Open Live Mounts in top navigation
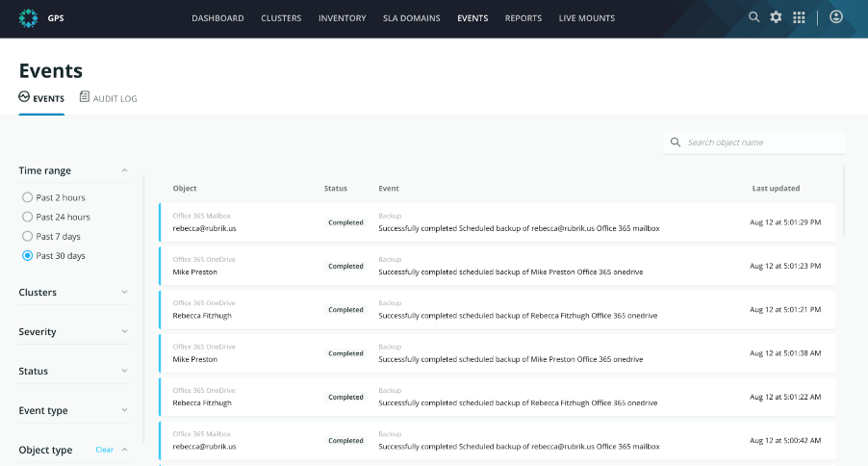This screenshot has height=466, width=868. click(x=587, y=18)
